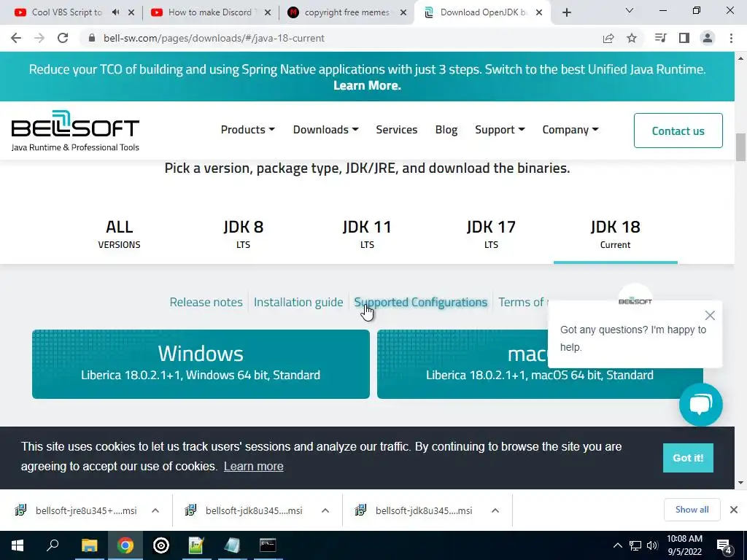Open options arrow for the last bellsoft-jdk8u345 download
Screen dimensions: 747x560
pos(495,510)
